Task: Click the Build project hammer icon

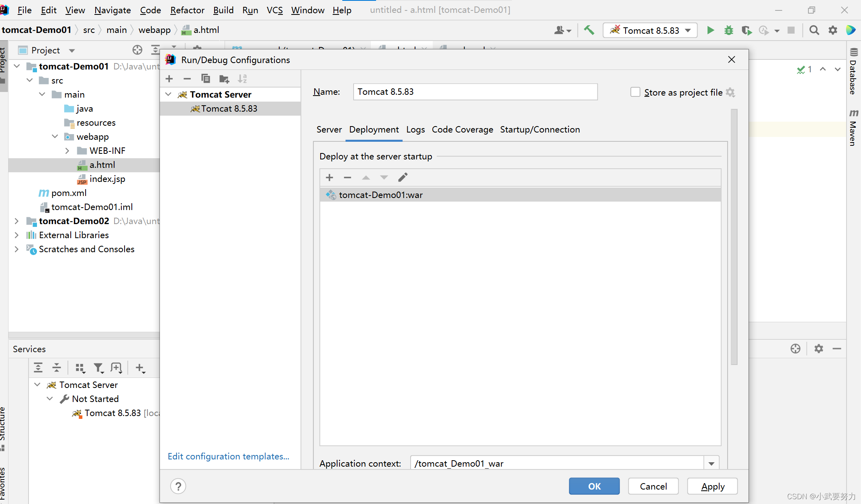Action: pyautogui.click(x=589, y=30)
